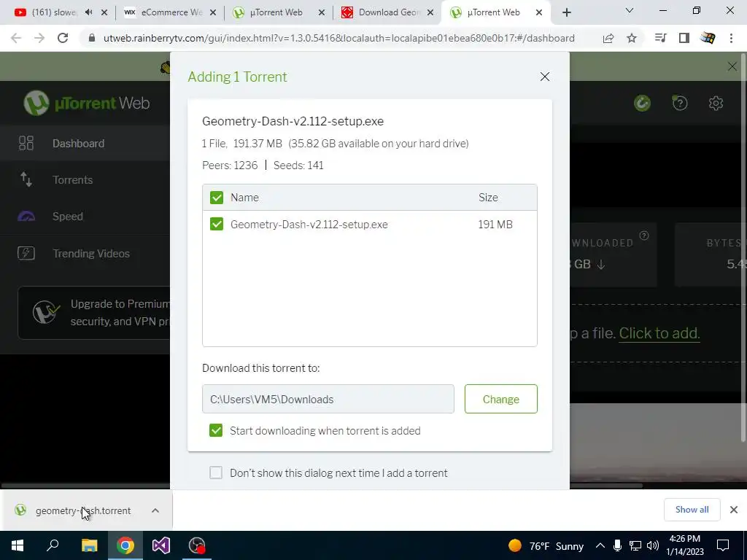Image resolution: width=747 pixels, height=560 pixels.
Task: Click the download path input field
Action: (x=328, y=399)
